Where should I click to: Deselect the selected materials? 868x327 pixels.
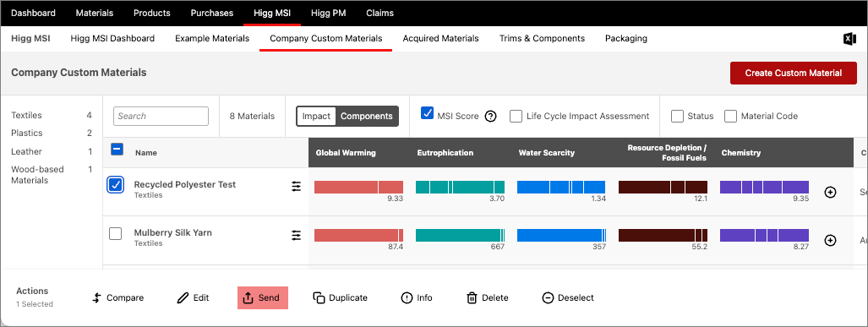[568, 297]
